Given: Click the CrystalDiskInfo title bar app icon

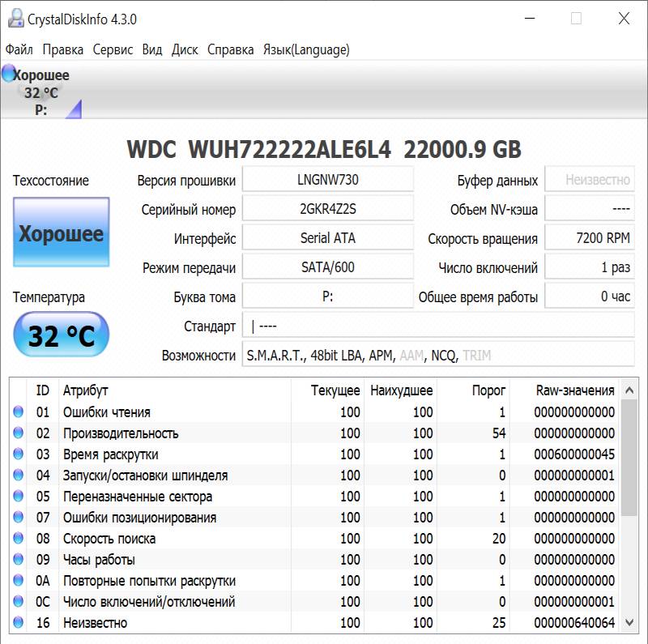Looking at the screenshot, I should point(12,18).
